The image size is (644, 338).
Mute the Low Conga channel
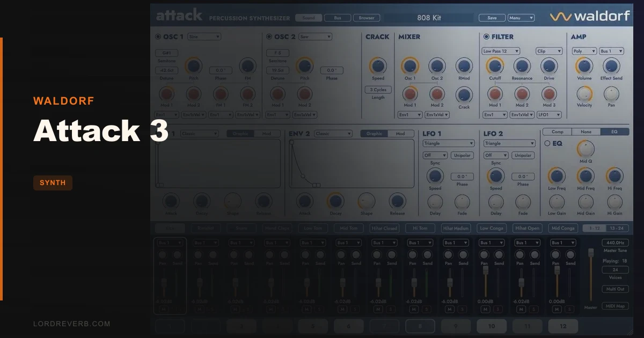click(486, 310)
